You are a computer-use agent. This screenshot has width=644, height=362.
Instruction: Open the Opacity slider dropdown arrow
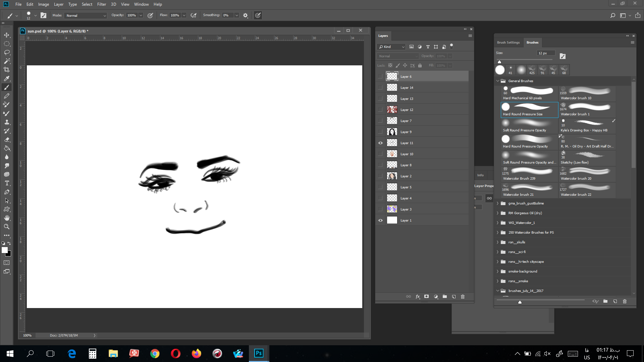click(141, 15)
